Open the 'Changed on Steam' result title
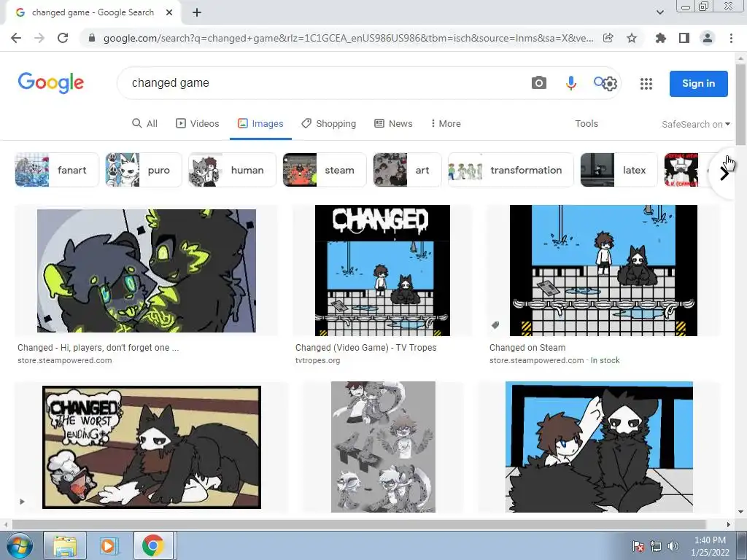The image size is (747, 560). pos(527,348)
